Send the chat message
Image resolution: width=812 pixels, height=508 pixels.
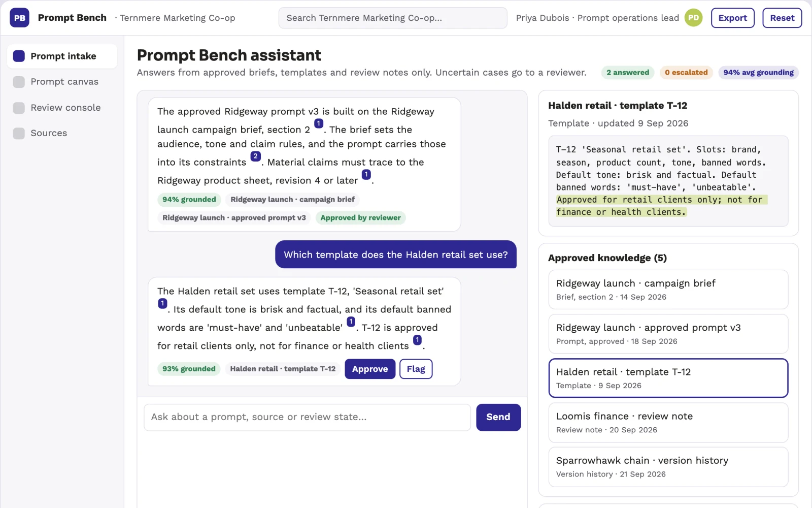498,417
